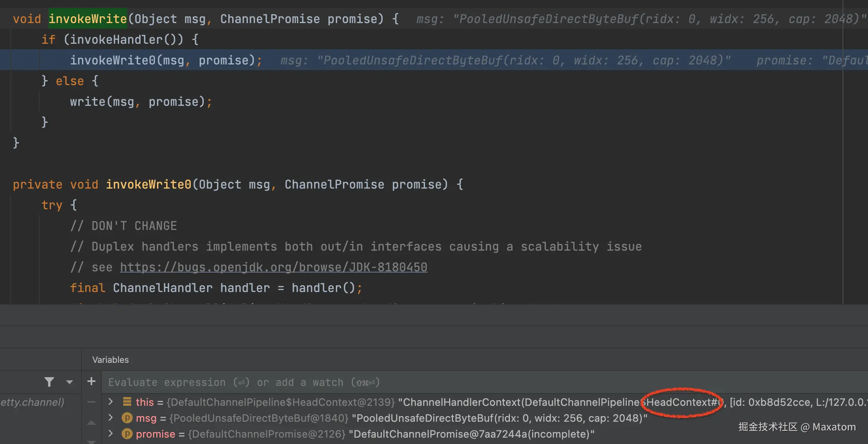
Task: Click the highlighted invokeWrite method name
Action: pyautogui.click(x=87, y=19)
